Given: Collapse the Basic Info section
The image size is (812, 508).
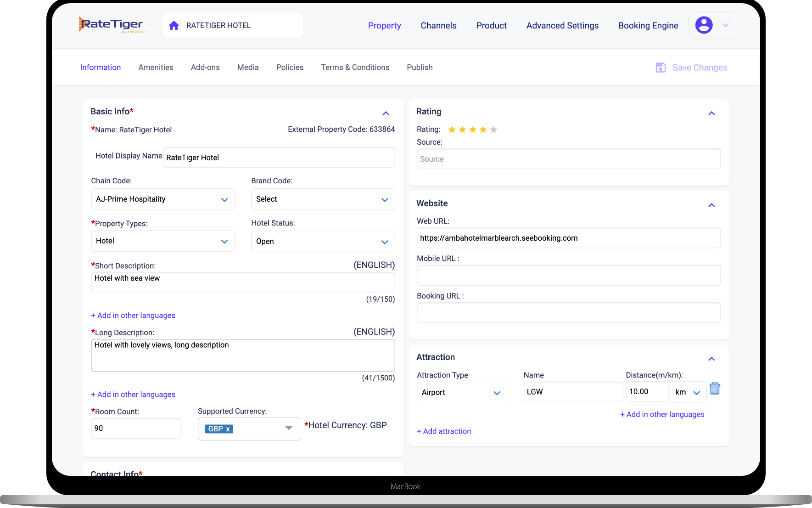Looking at the screenshot, I should coord(386,113).
